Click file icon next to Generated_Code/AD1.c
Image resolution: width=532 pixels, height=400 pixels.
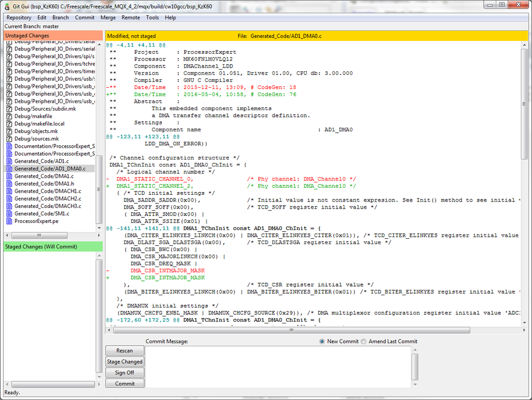(x=10, y=161)
